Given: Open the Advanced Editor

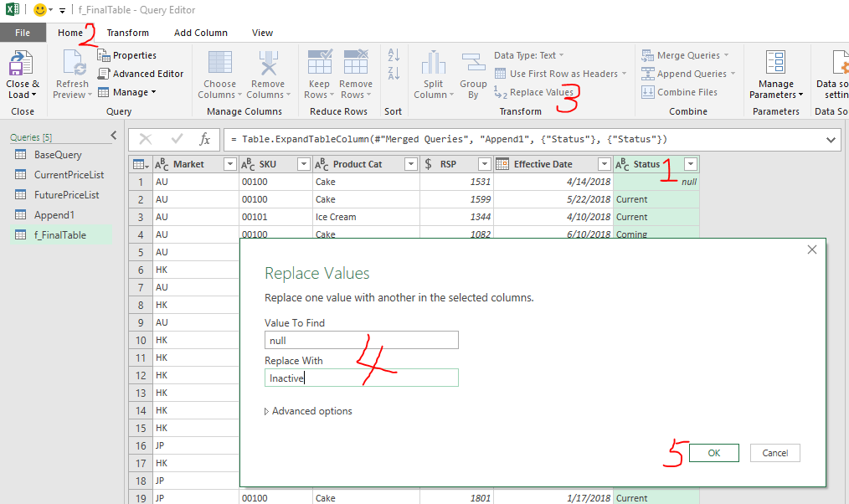Looking at the screenshot, I should click(140, 74).
